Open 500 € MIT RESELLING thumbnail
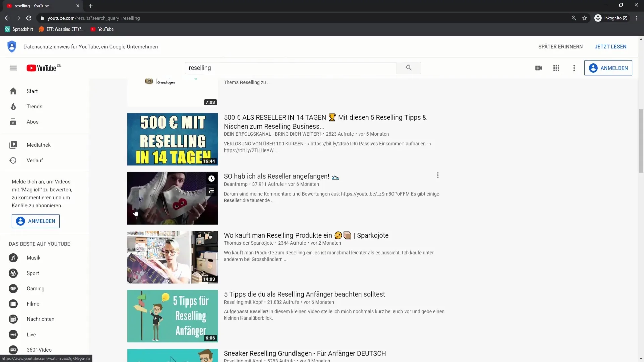 click(x=173, y=139)
